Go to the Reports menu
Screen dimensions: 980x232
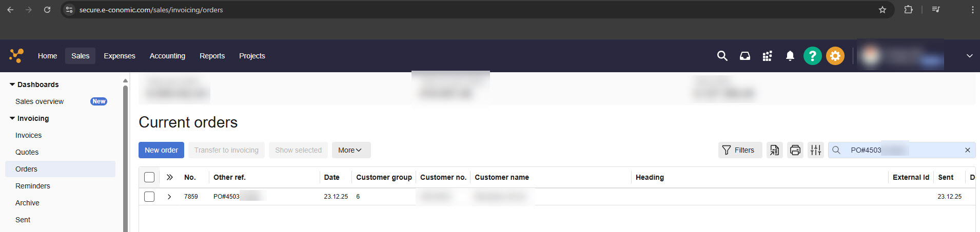point(212,56)
